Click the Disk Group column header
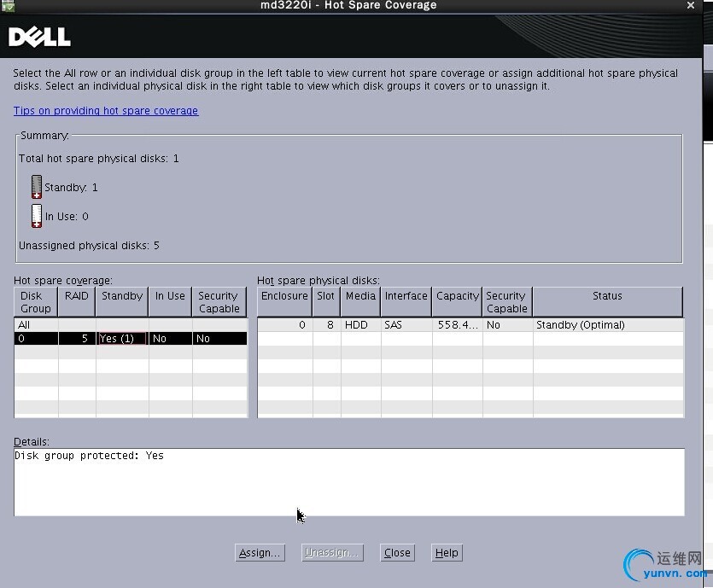The width and height of the screenshot is (713, 588). [36, 302]
